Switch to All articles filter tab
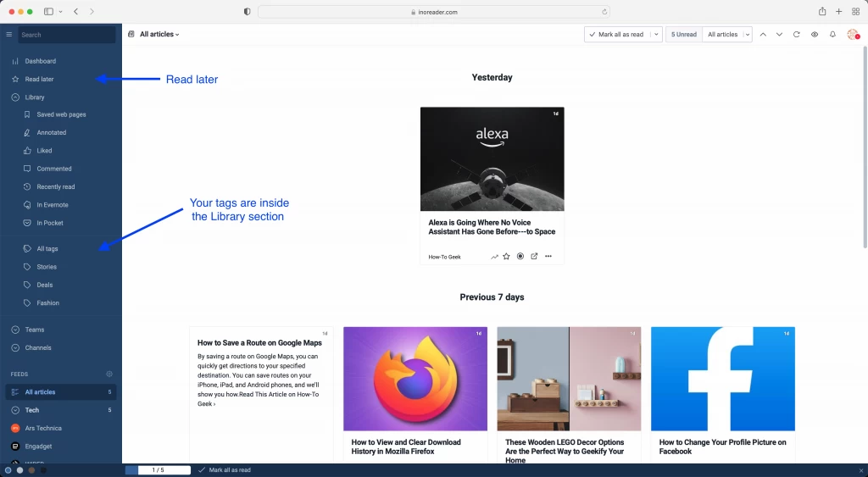868x477 pixels. tap(722, 34)
